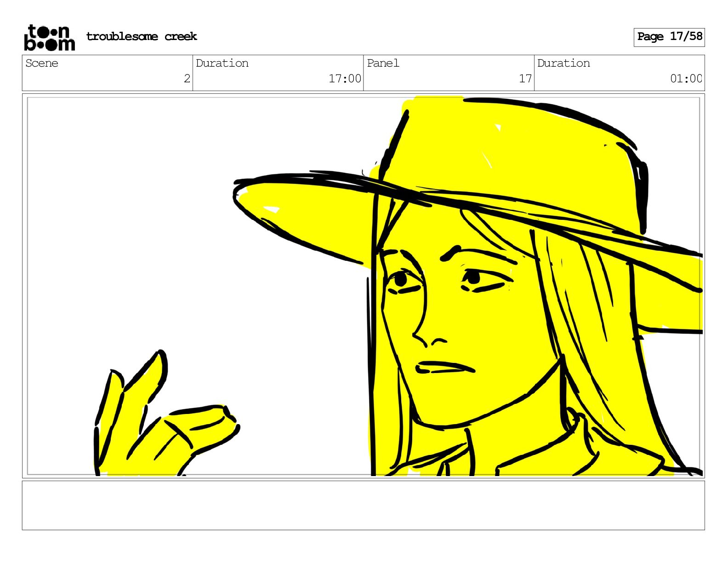
Task: Select the Panel header label
Action: 383,63
